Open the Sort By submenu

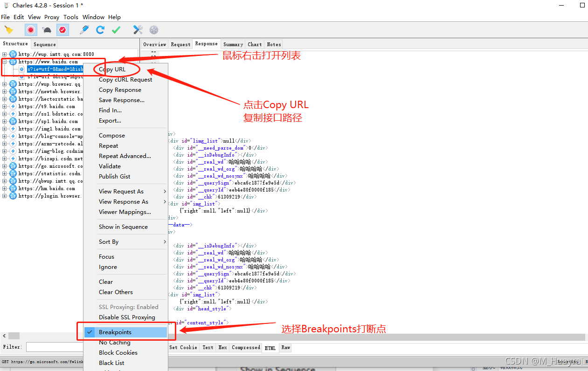125,242
